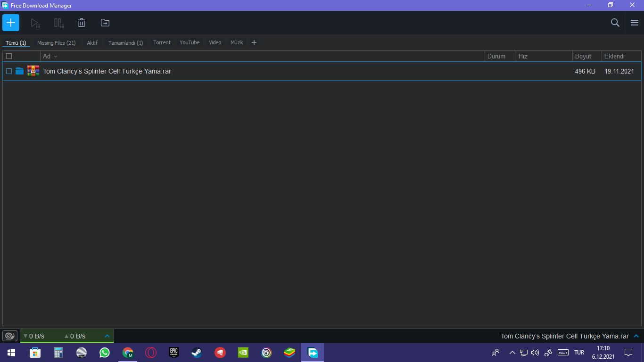Open BlueStacks from the taskbar
644x362 pixels.
[289, 353]
